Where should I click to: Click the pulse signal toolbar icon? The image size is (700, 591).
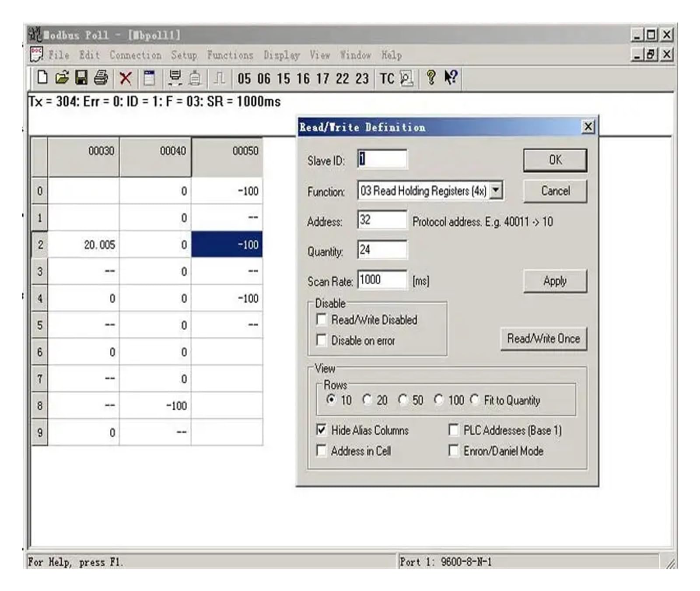coord(219,78)
